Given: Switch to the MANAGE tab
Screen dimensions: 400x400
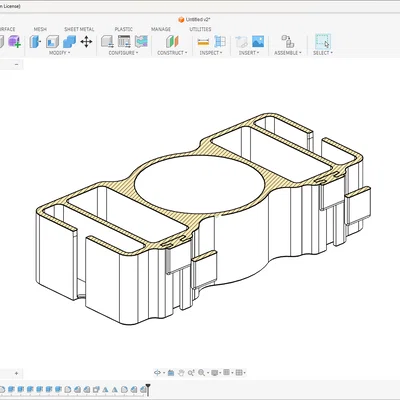Looking at the screenshot, I should click(x=161, y=29).
